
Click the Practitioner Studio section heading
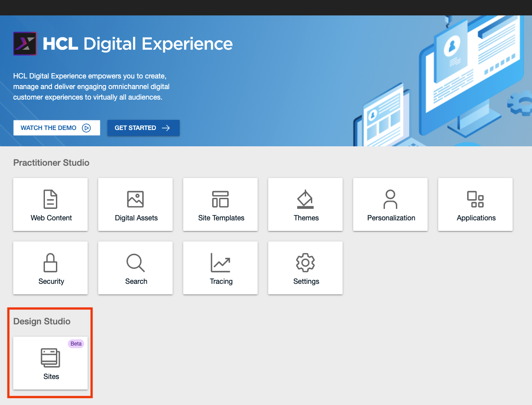(51, 163)
